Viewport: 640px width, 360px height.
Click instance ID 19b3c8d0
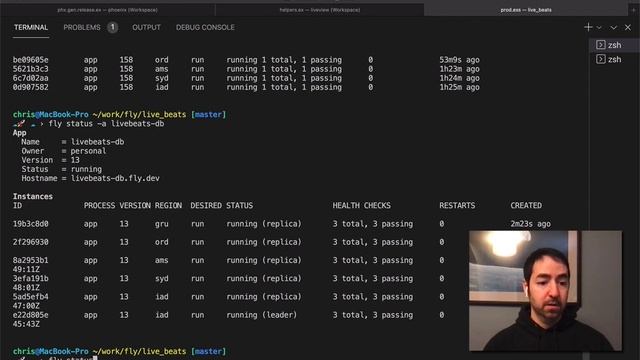tap(31, 224)
